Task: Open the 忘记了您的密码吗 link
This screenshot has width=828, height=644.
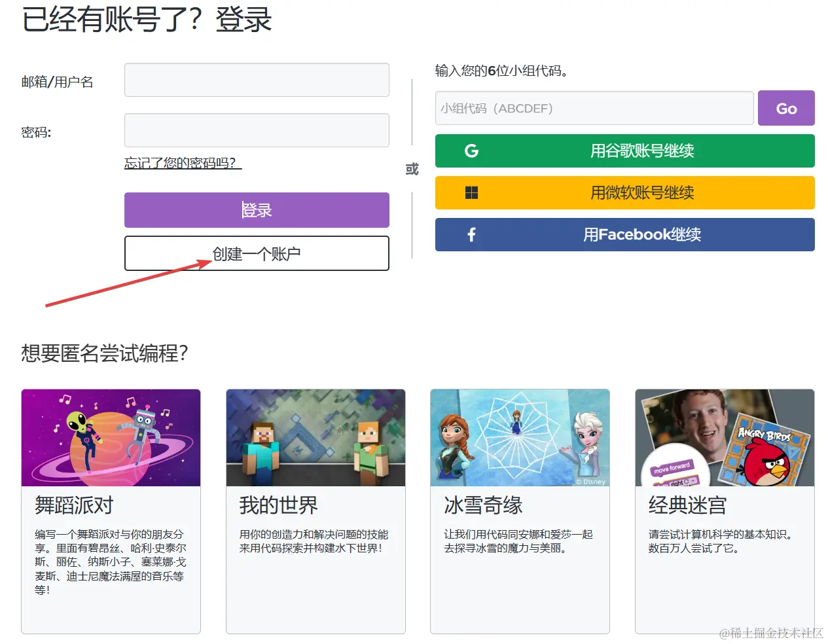Action: click(182, 165)
